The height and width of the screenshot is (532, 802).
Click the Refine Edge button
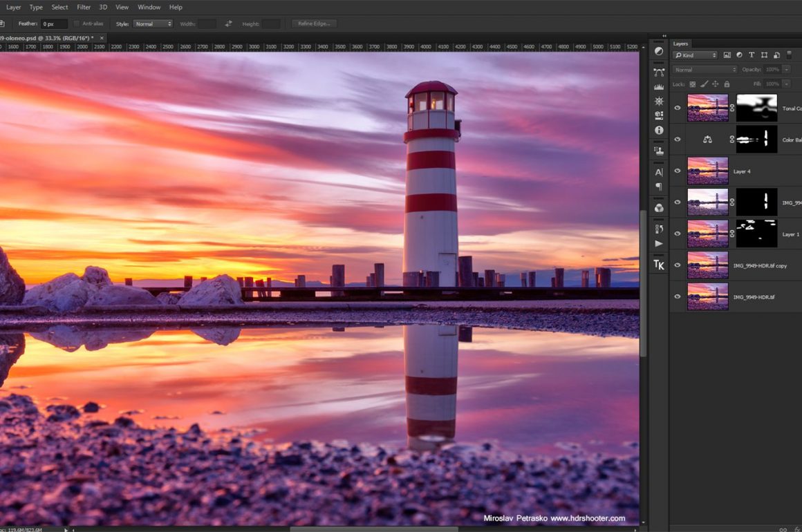315,23
